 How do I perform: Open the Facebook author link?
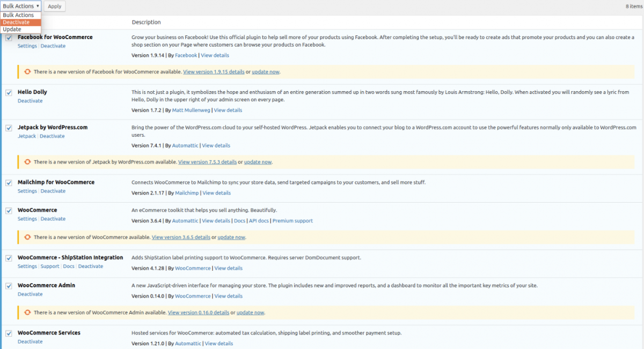click(186, 55)
